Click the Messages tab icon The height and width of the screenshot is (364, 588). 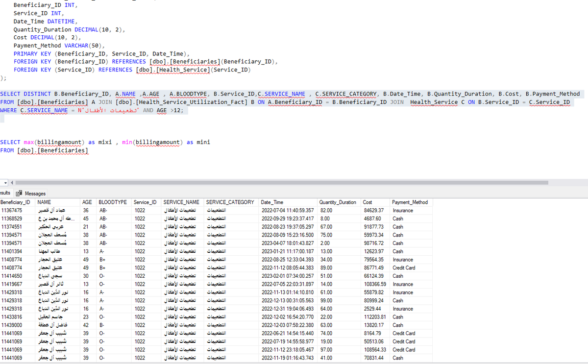[x=20, y=194]
